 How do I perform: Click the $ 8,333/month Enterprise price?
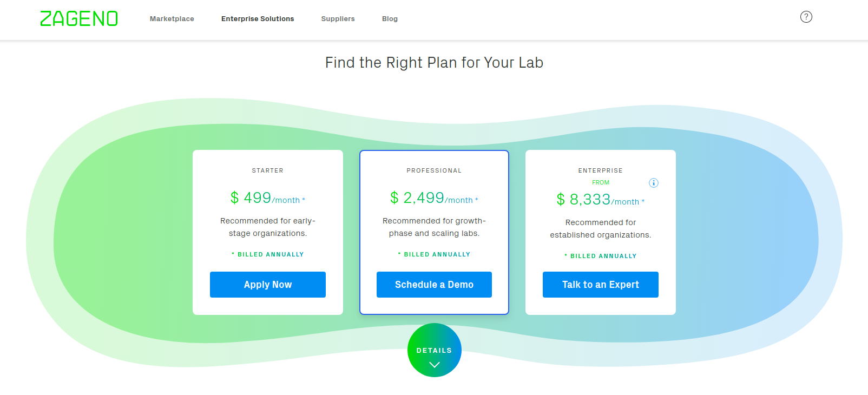click(601, 200)
